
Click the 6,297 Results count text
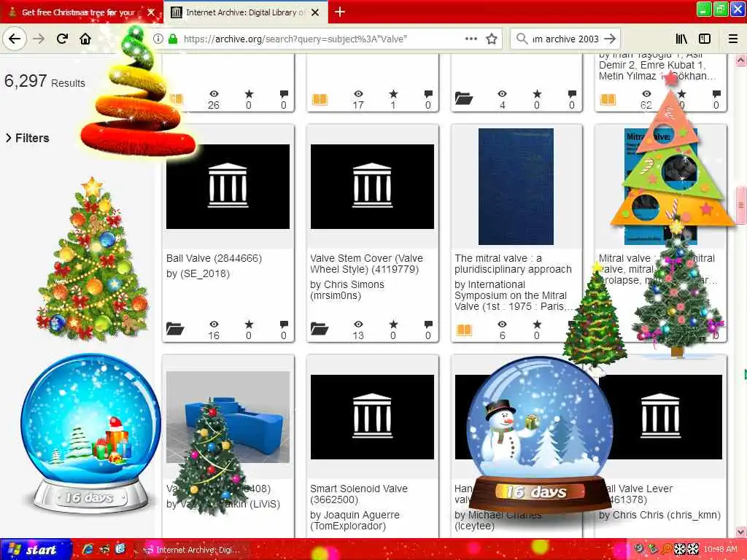point(44,82)
